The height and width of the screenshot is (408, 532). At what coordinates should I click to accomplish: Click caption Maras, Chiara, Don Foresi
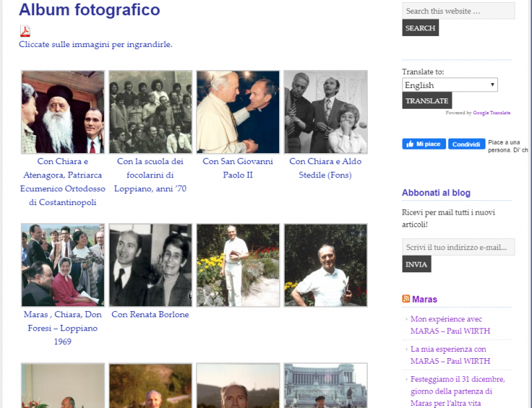pos(63,328)
